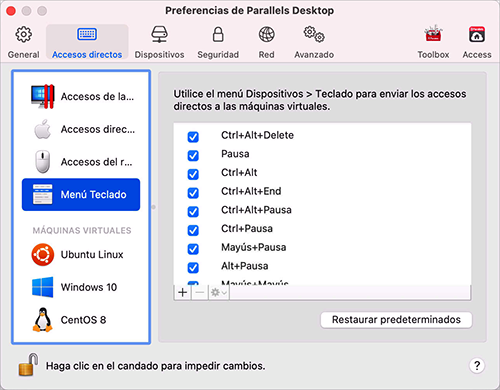Open the Seguridad padlock icon

218,34
